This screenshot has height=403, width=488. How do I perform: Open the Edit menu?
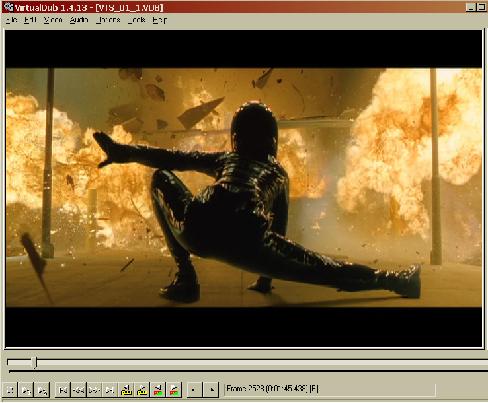30,20
